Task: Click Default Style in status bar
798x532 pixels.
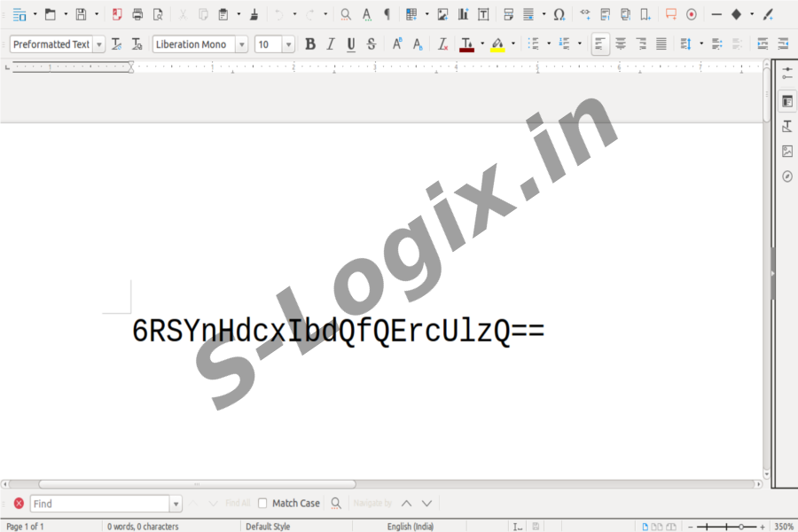Action: click(x=268, y=527)
